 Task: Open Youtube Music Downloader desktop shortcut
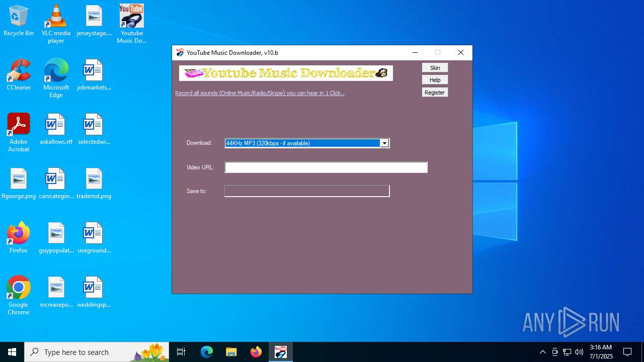click(131, 24)
